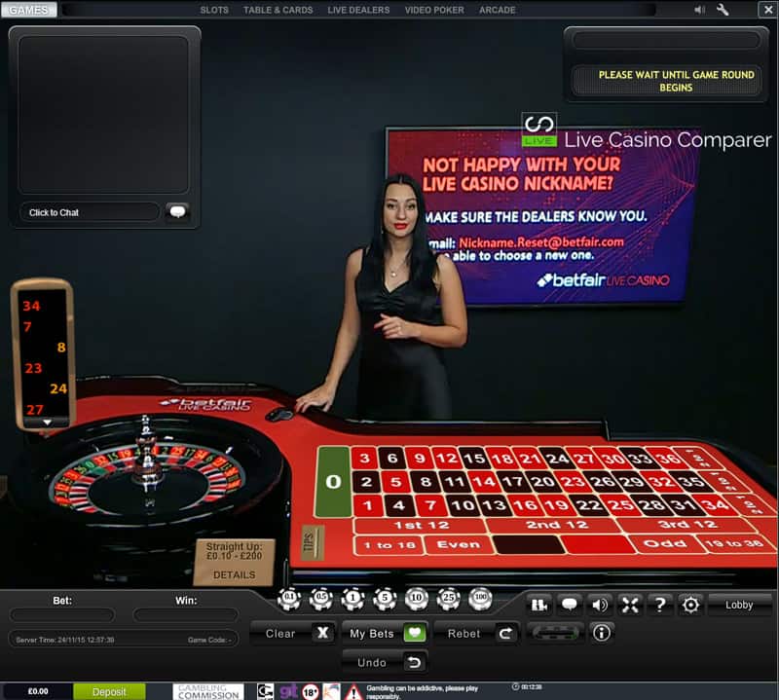Bet on 19 to 36
The height and width of the screenshot is (700, 779).
coord(736,543)
